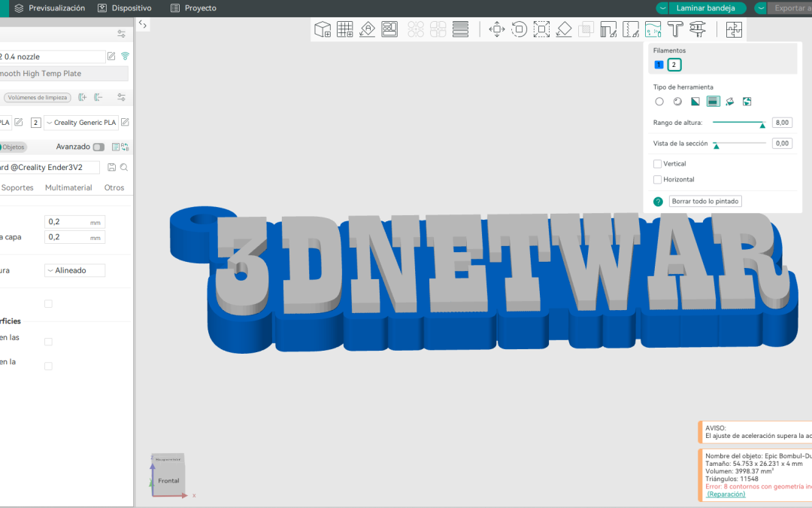Viewport: 812px width, 508px height.
Task: Select the gap fill tool type
Action: click(747, 102)
